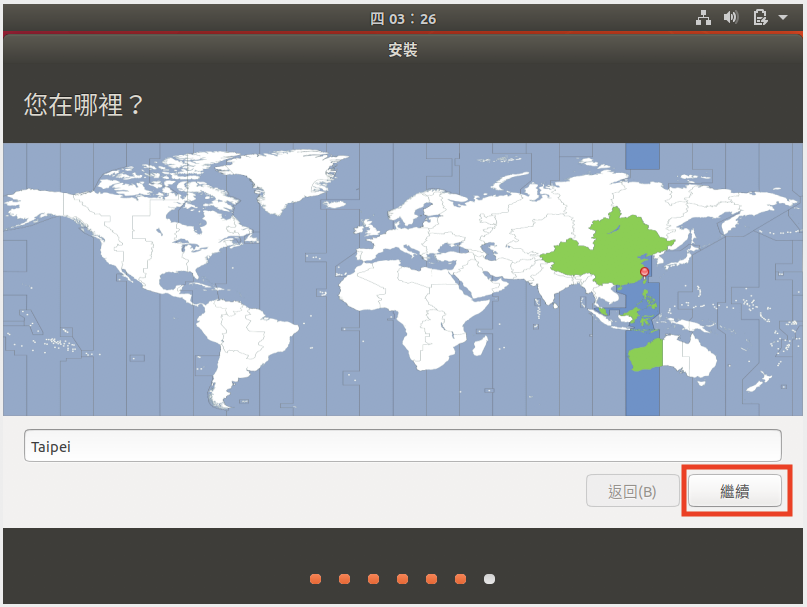The width and height of the screenshot is (807, 607).
Task: Continue installation with the 繼續 button
Action: [x=734, y=491]
